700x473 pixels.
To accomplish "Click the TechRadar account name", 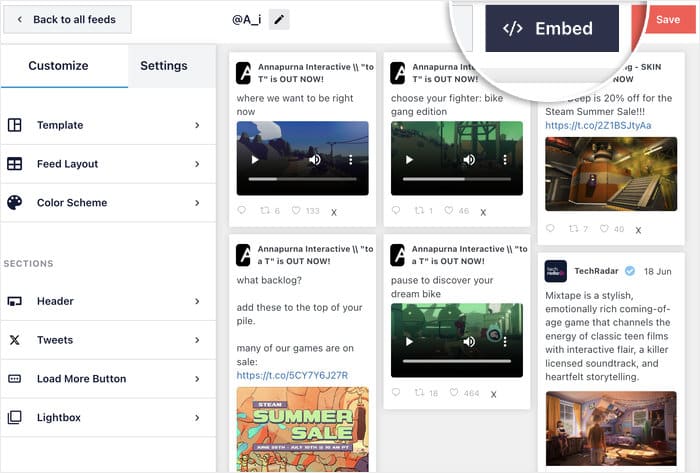I will tap(596, 271).
